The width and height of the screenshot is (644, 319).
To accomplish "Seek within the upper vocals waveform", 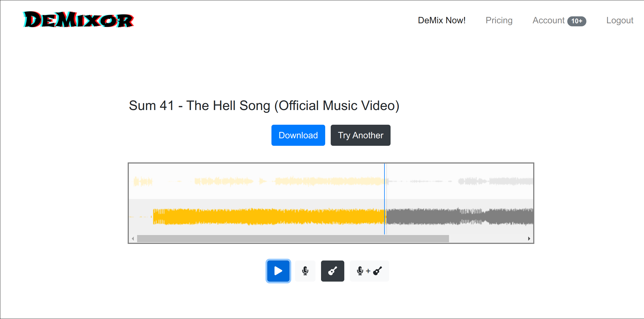I will 305,182.
